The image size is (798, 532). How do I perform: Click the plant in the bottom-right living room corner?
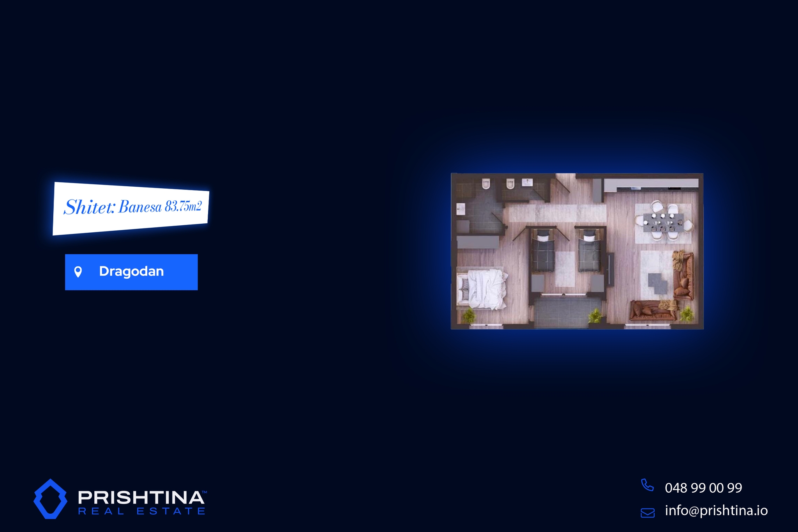click(x=687, y=314)
